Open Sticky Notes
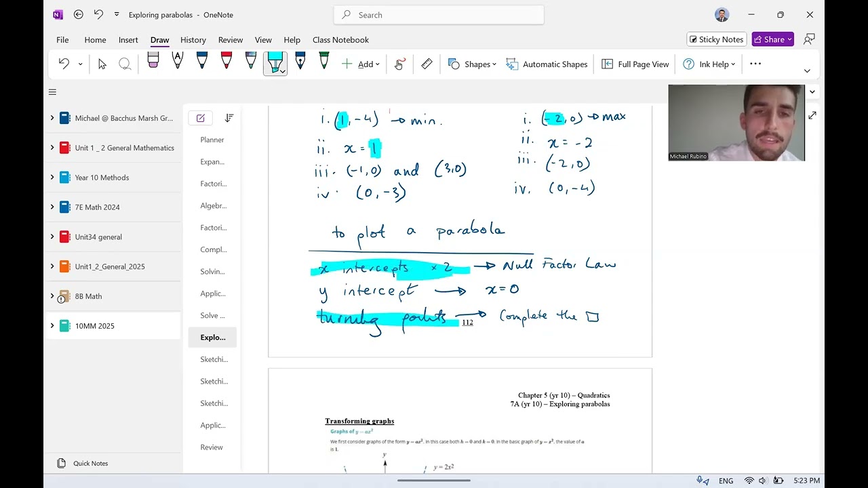Screen dimensions: 868x488 tap(716, 39)
